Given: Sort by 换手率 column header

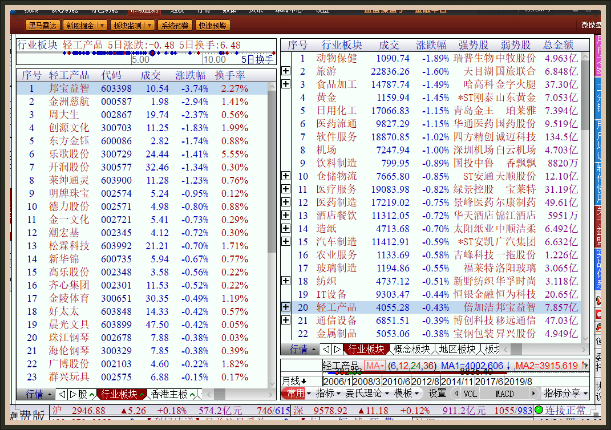Looking at the screenshot, I should [x=230, y=75].
